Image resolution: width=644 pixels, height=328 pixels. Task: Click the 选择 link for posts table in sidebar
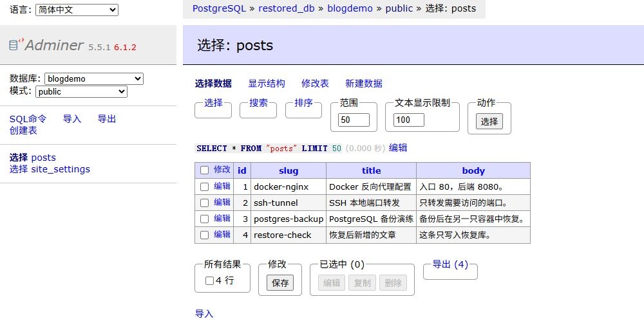pyautogui.click(x=19, y=158)
